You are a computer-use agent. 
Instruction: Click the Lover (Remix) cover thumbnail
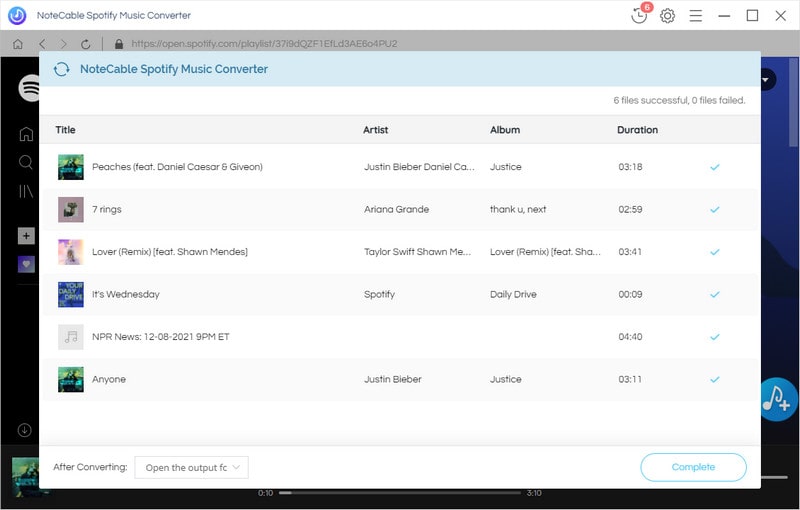pos(71,252)
